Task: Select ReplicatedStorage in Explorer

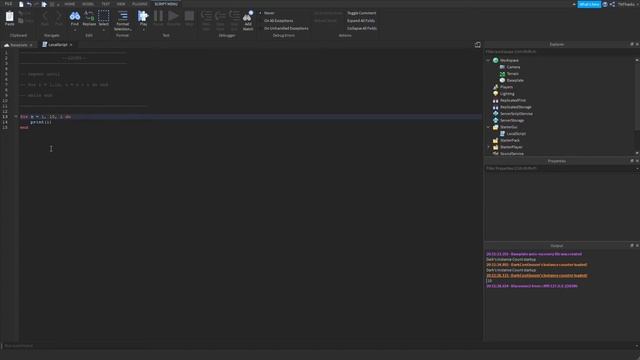Action: point(516,107)
